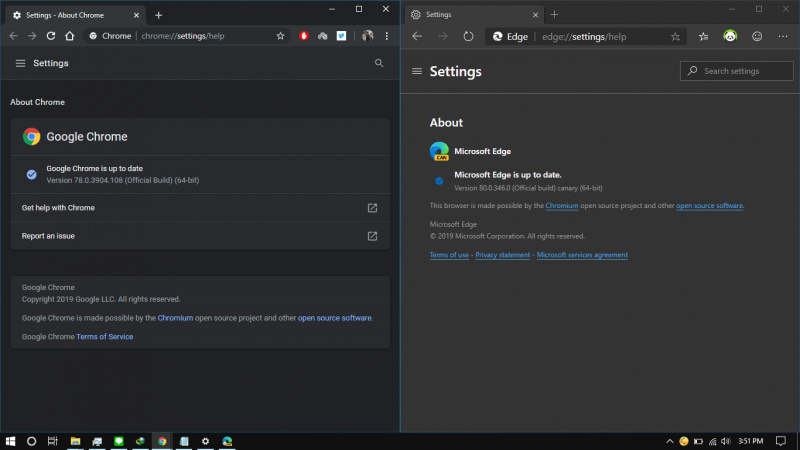Open Edge Settings hamburger menu
800x450 pixels.
click(x=417, y=71)
